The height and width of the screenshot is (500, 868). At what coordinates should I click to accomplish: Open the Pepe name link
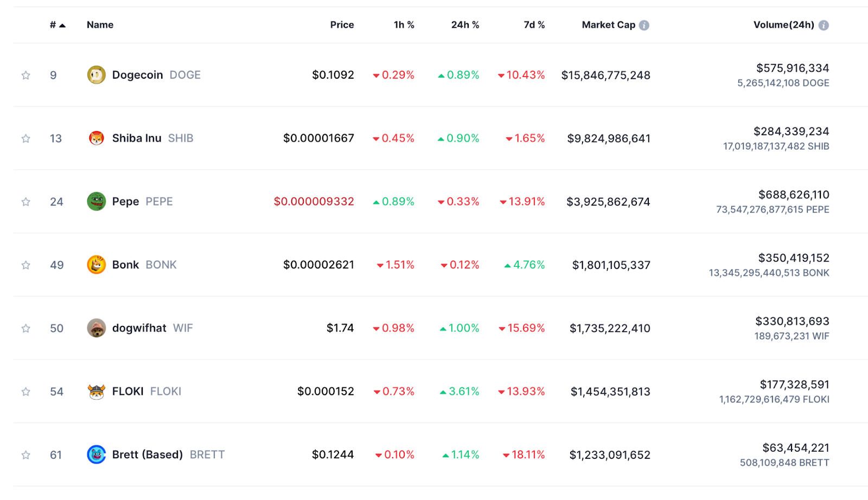pos(125,202)
